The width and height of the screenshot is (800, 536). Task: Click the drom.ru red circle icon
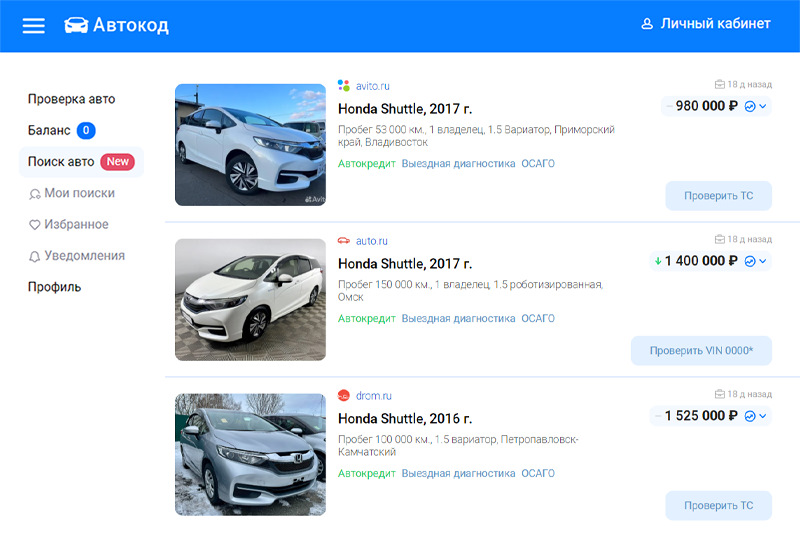(343, 395)
